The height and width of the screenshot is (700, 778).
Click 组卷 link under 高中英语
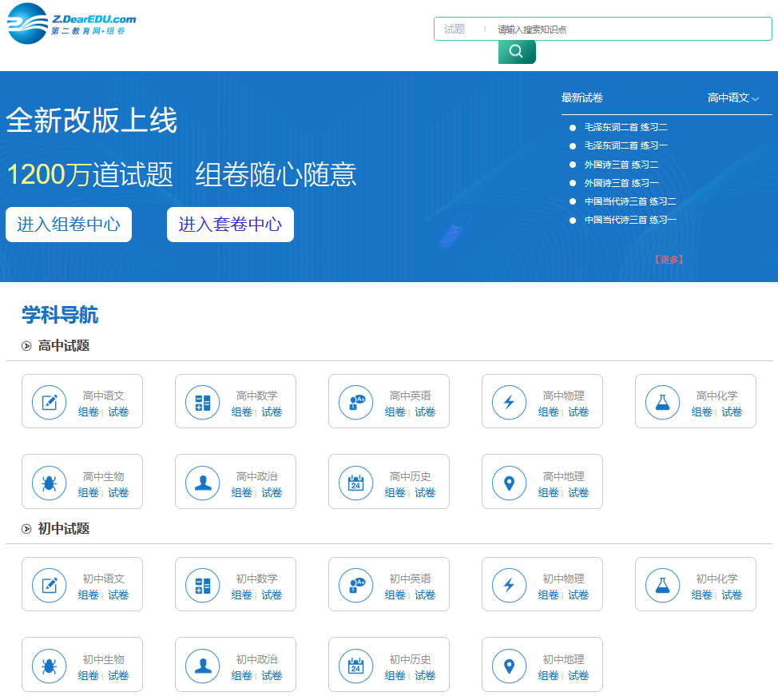(x=395, y=412)
